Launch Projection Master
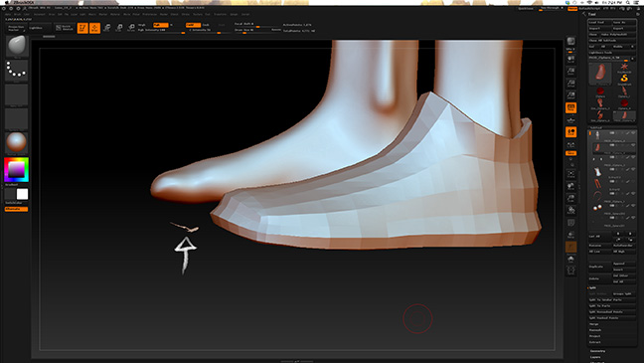This screenshot has width=644, height=363. (17, 28)
